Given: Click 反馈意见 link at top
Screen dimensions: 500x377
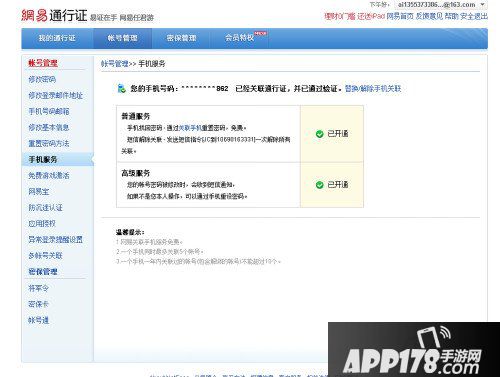Looking at the screenshot, I should [429, 16].
